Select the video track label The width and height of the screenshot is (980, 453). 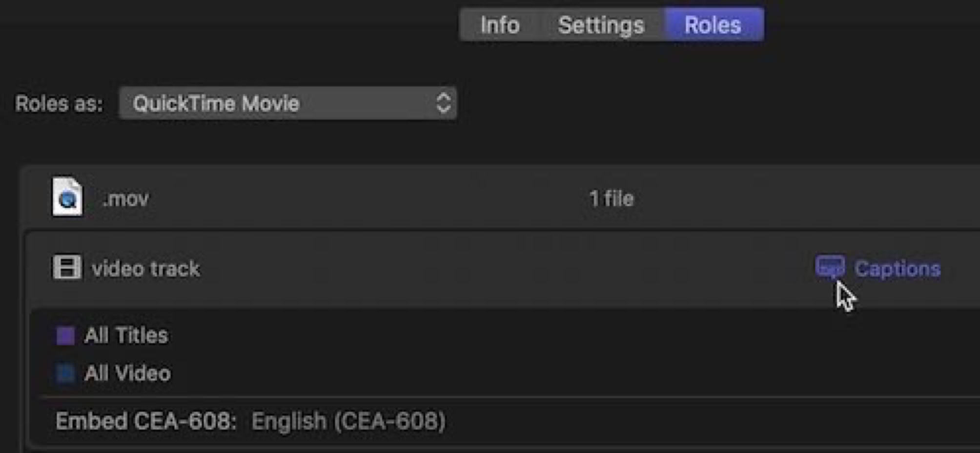(x=146, y=269)
